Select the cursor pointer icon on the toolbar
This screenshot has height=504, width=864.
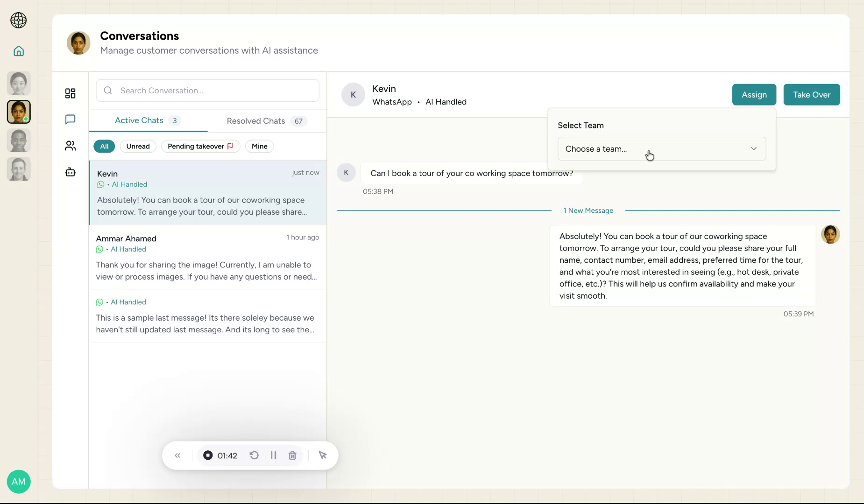click(x=322, y=455)
